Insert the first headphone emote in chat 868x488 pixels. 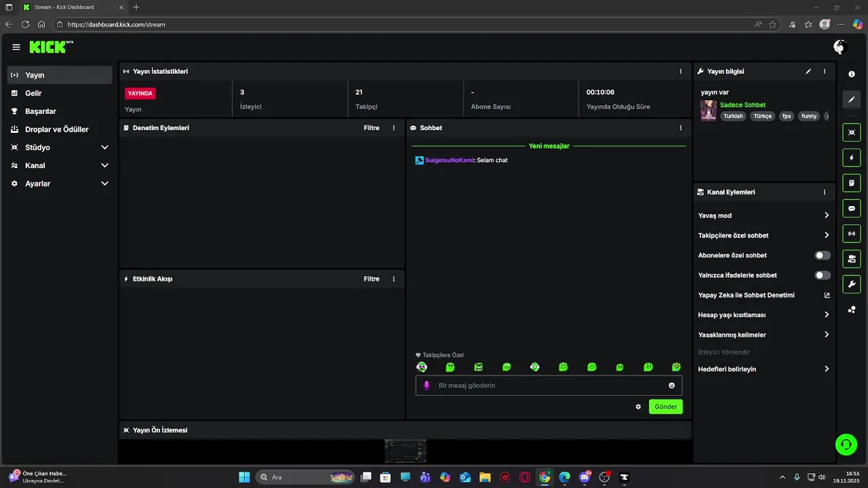[x=422, y=367]
